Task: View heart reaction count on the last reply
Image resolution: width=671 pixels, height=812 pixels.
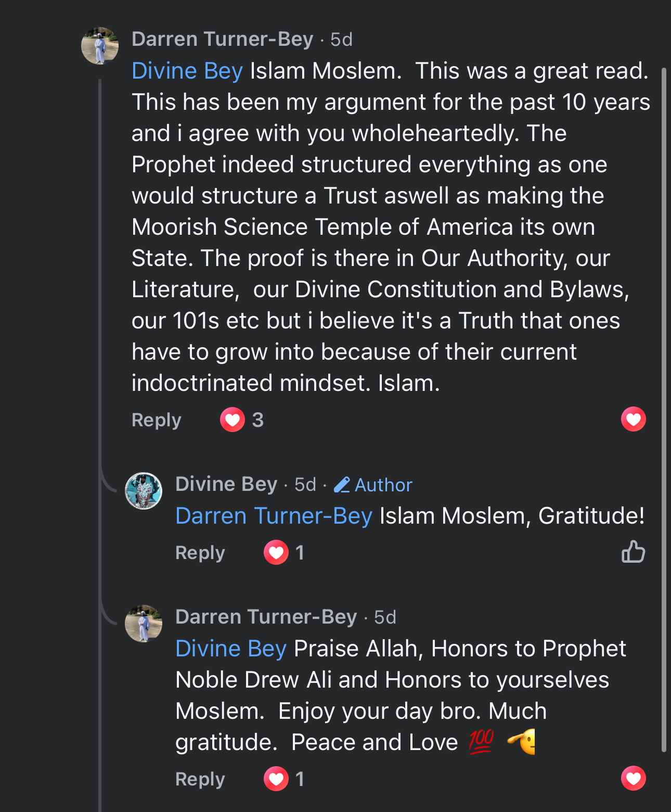Action: click(x=285, y=779)
